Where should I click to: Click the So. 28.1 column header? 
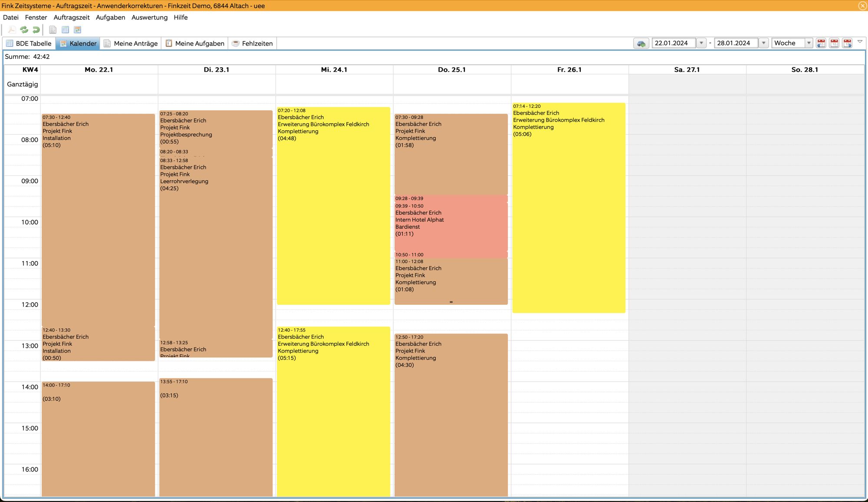(x=805, y=69)
